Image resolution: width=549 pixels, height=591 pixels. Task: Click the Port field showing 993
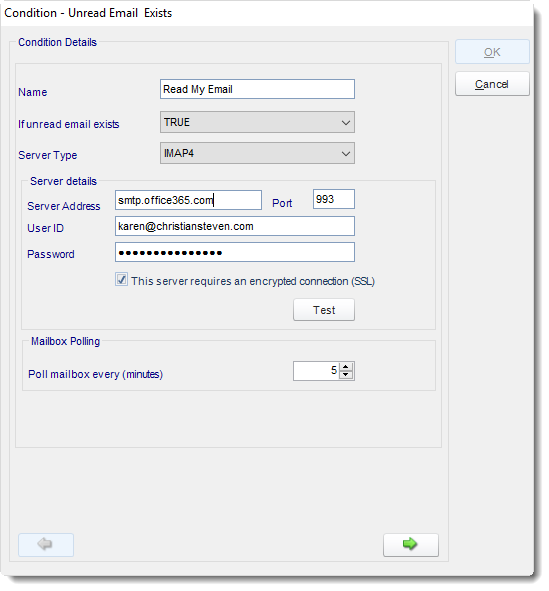click(x=333, y=199)
